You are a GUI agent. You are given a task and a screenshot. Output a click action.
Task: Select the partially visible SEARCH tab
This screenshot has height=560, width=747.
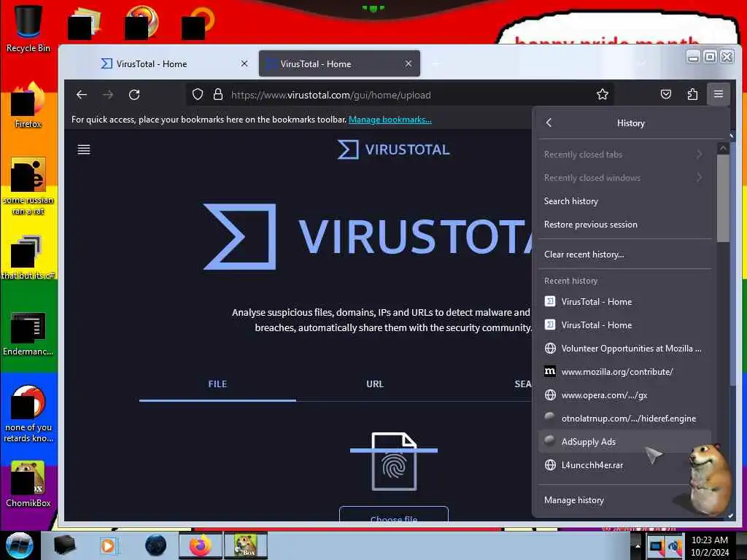pos(522,384)
